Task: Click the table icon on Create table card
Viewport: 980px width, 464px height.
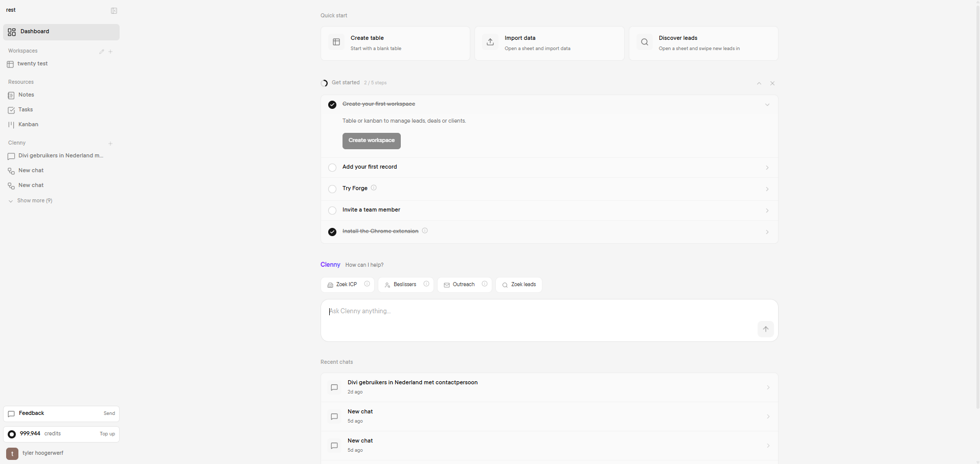Action: (x=336, y=42)
